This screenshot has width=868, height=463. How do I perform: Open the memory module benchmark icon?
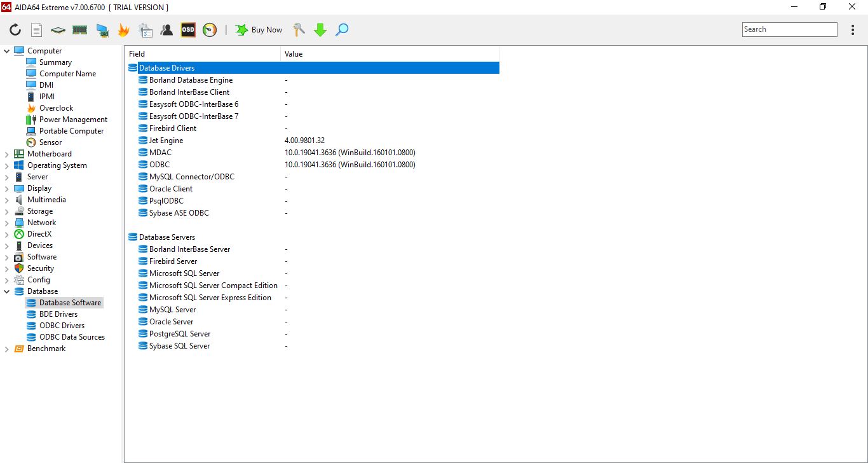click(x=79, y=30)
